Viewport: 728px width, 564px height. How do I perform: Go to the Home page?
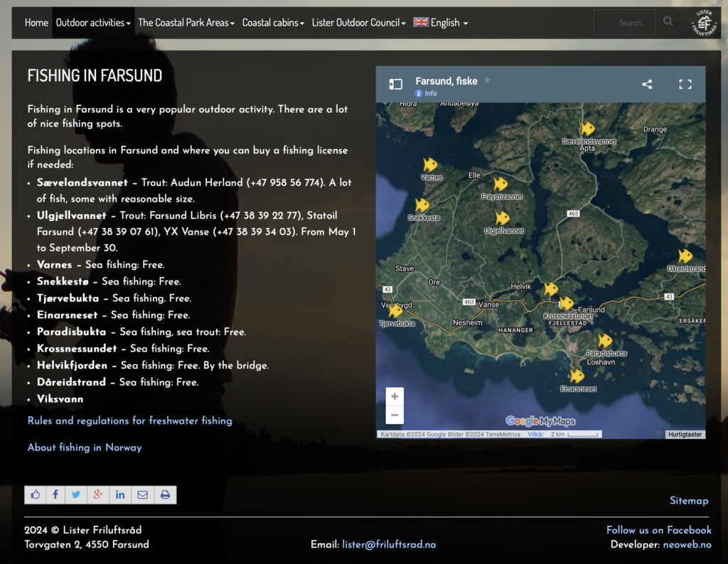36,22
